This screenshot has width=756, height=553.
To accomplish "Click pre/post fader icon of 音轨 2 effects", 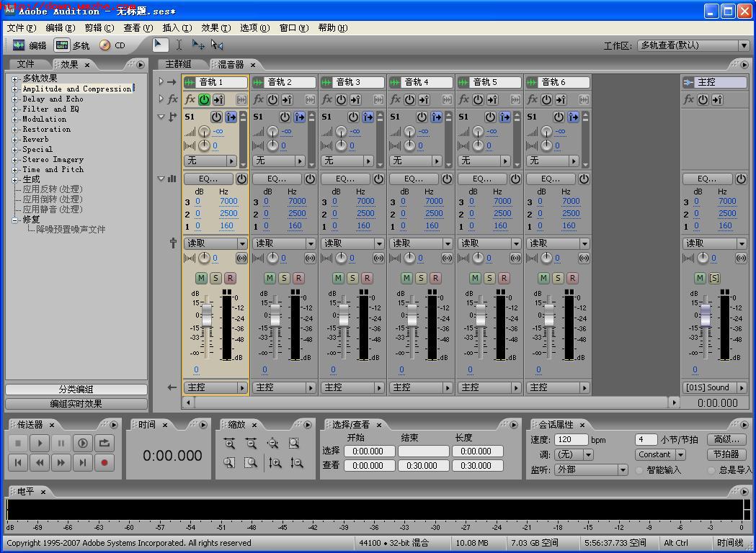I will click(287, 99).
